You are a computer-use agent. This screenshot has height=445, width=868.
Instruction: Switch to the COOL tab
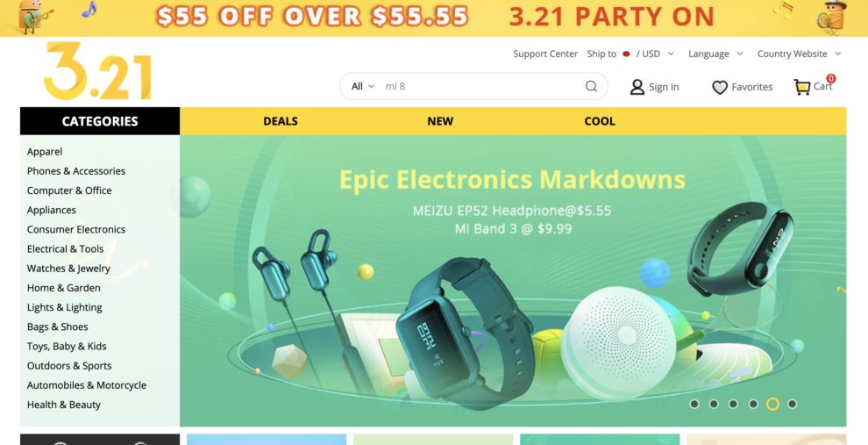600,121
